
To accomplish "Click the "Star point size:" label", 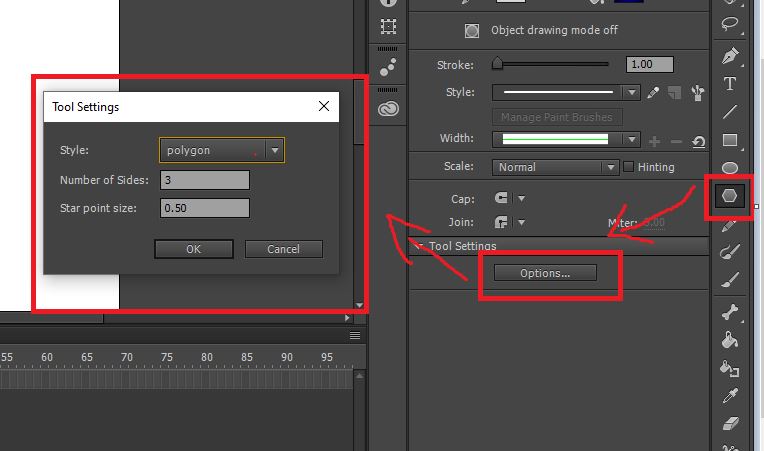I will click(x=98, y=208).
